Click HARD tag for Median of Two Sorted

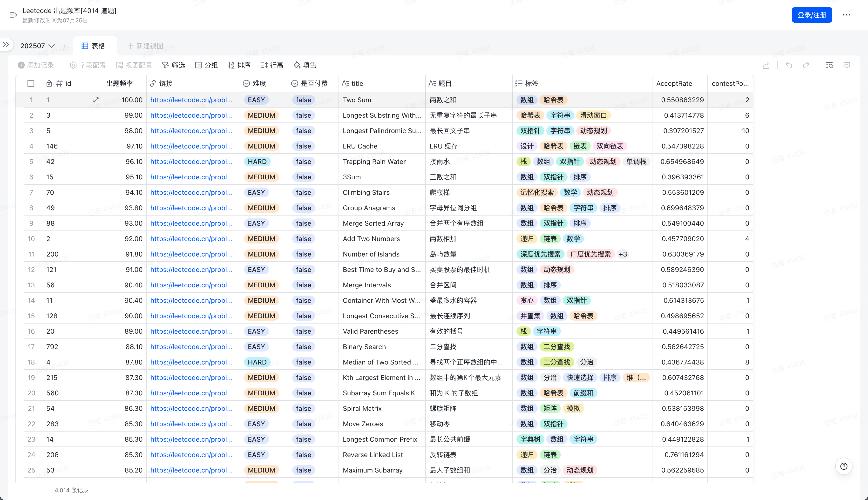coord(257,362)
